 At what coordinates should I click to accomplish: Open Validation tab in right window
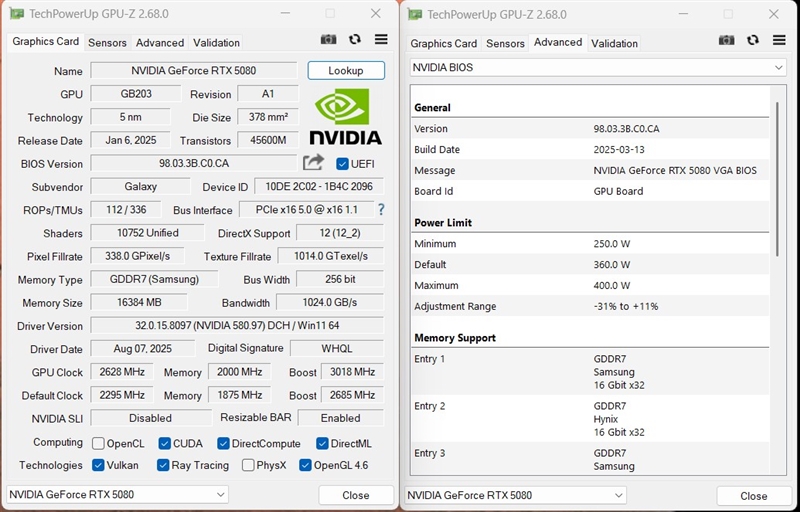click(614, 43)
